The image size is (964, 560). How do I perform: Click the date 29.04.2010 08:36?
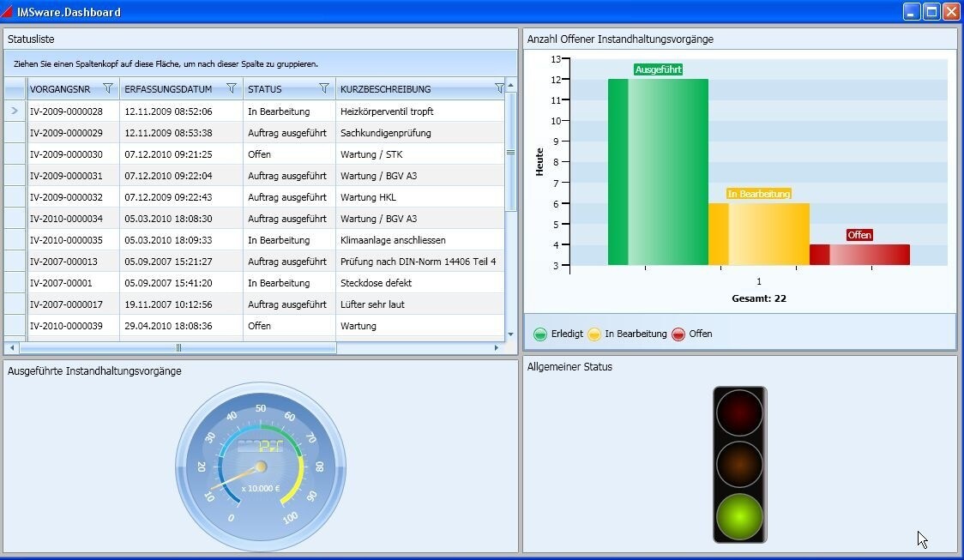pyautogui.click(x=168, y=326)
